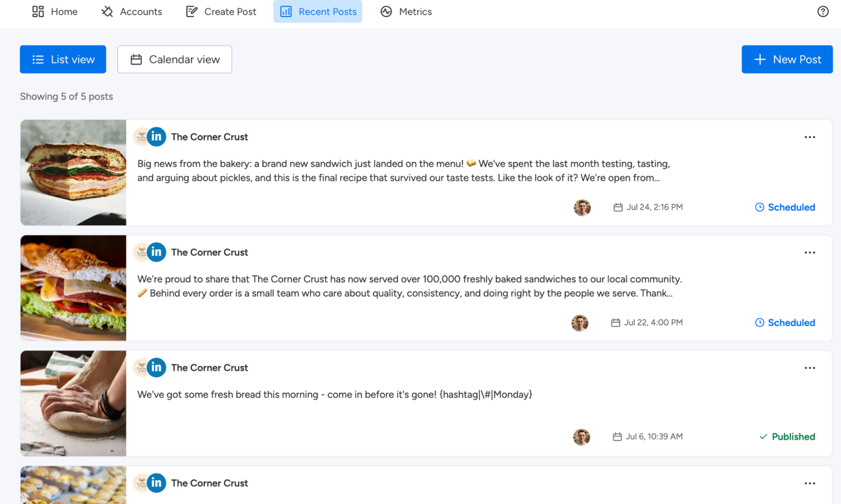The image size is (841, 504).
Task: Click calendar icon beside Jul 24, 2:16 PM
Action: point(618,207)
